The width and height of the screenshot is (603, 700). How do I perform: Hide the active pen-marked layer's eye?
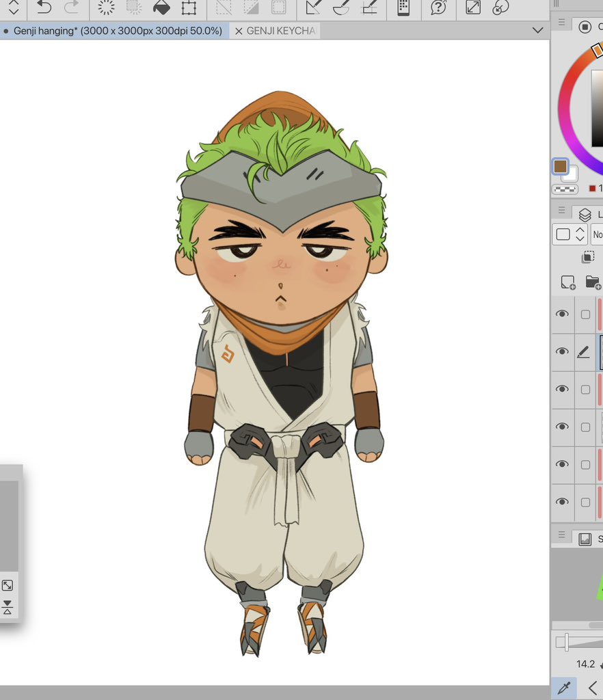[x=563, y=352]
